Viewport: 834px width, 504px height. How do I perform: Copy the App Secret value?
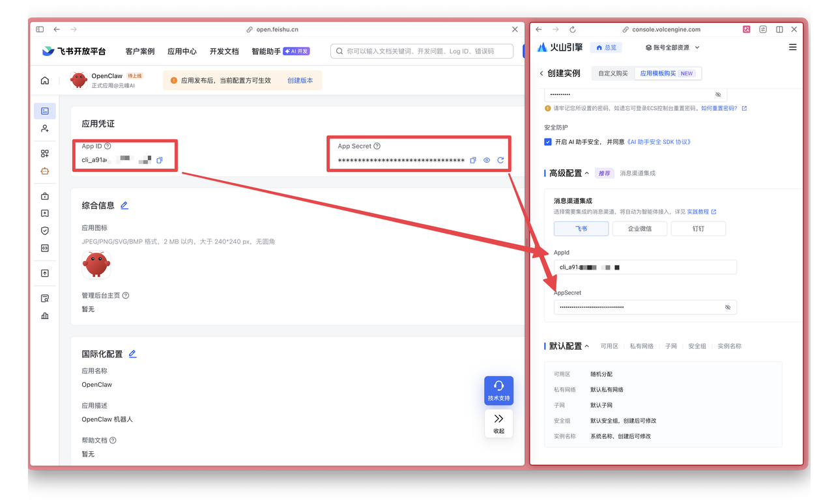click(x=473, y=160)
